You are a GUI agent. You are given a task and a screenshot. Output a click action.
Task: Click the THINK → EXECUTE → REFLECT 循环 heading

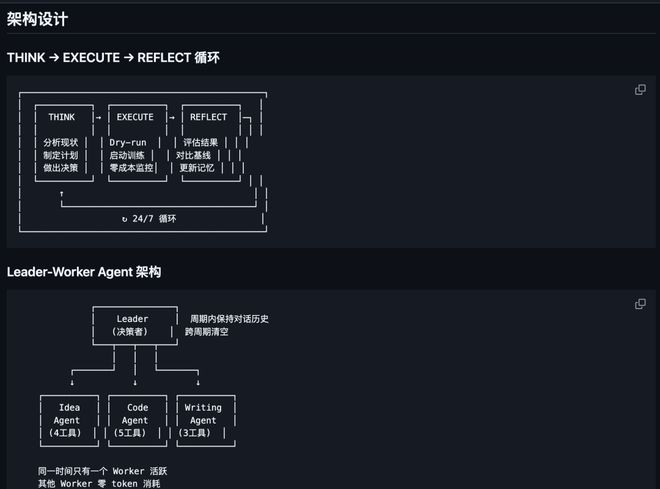pyautogui.click(x=113, y=58)
